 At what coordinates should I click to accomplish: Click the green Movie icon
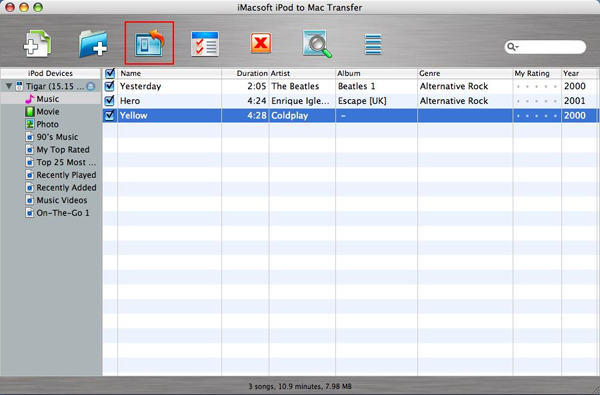click(x=29, y=112)
